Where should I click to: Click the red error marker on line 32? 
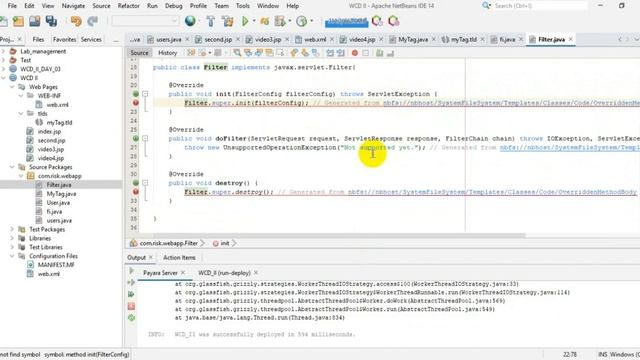[136, 192]
